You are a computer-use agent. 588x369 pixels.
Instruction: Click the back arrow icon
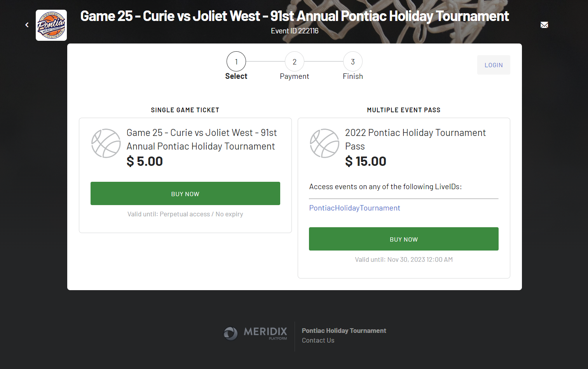click(x=27, y=25)
